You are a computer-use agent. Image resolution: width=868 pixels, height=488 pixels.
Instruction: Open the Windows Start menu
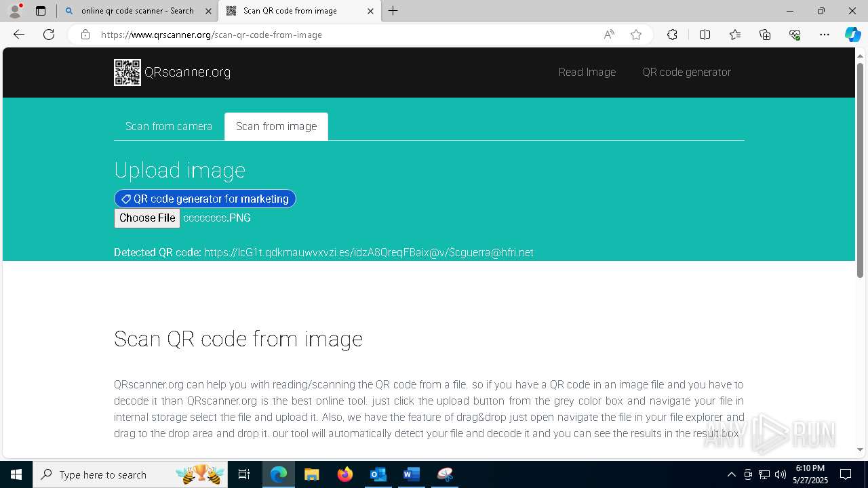[16, 474]
